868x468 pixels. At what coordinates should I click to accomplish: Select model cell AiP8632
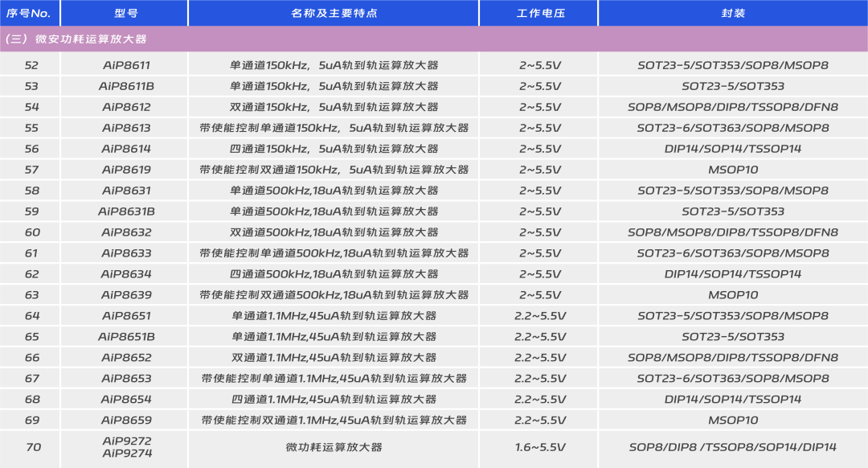126,232
